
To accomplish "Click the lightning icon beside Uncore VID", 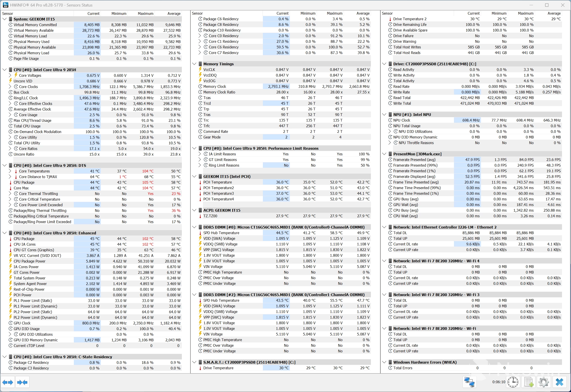I will [10, 81].
